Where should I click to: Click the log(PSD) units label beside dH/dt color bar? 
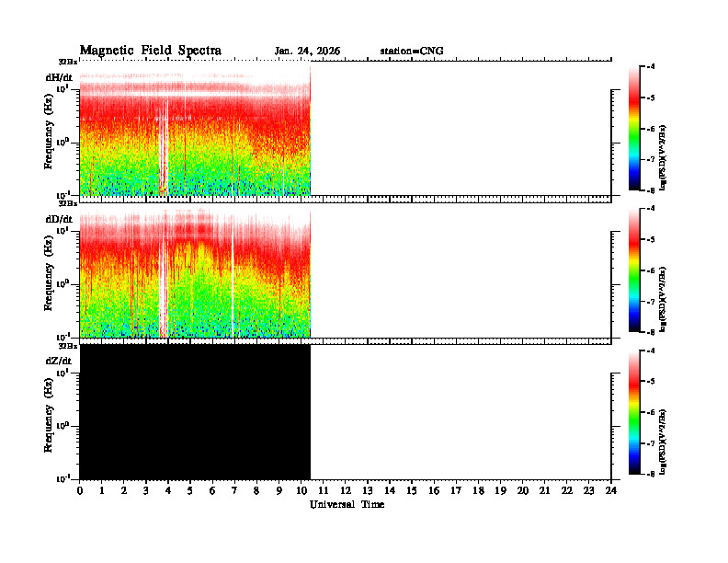pos(663,157)
